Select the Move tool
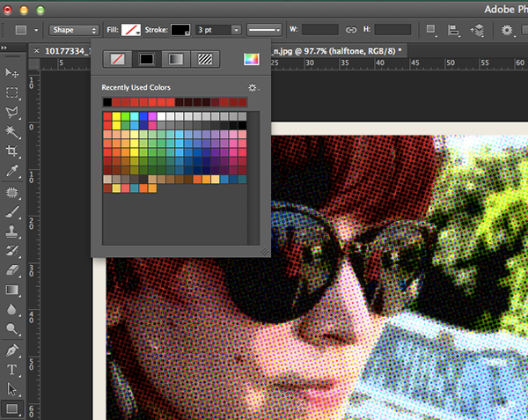 [x=12, y=72]
